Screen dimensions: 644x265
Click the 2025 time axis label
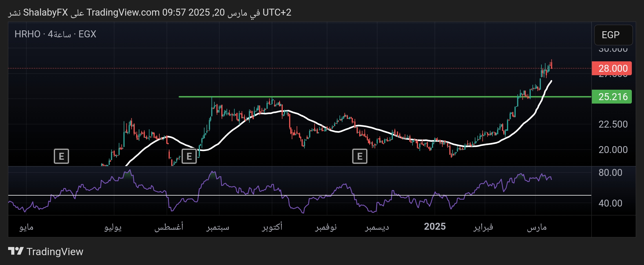point(435,226)
